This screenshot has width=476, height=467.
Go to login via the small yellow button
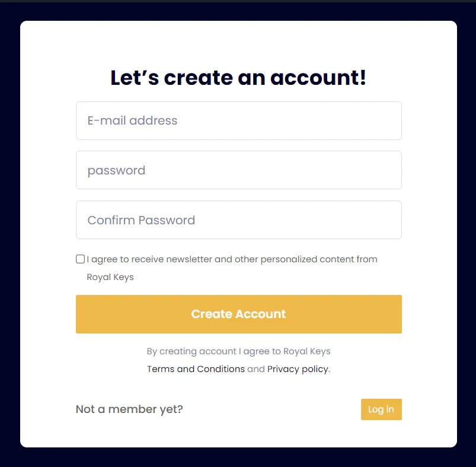coord(381,409)
